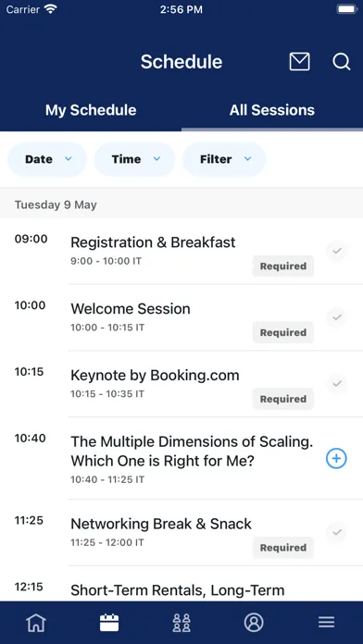Open Keynote by Booking.com session details

pyautogui.click(x=155, y=376)
